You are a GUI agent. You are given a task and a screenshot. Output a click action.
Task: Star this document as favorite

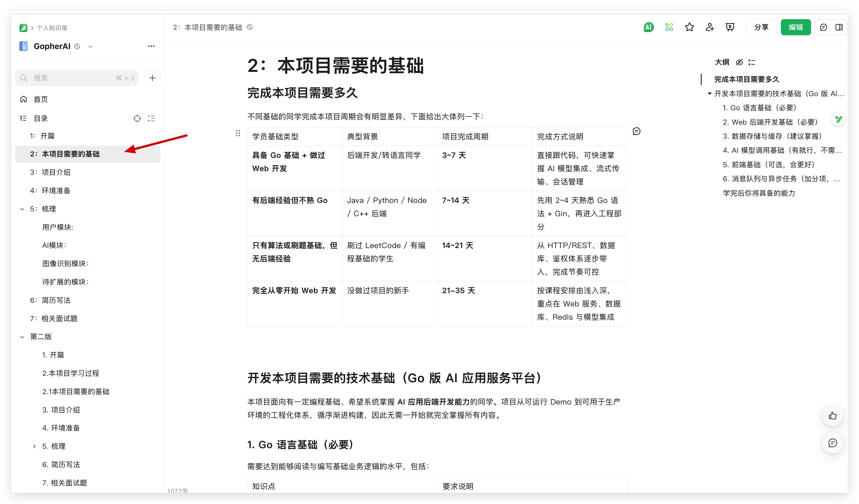pos(689,27)
